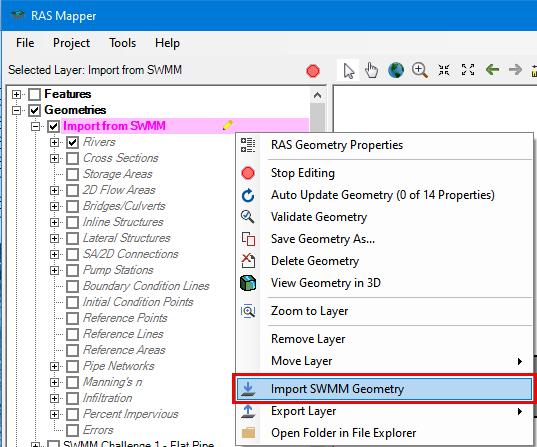
Task: Collapse the Geometries tree node
Action: point(16,110)
